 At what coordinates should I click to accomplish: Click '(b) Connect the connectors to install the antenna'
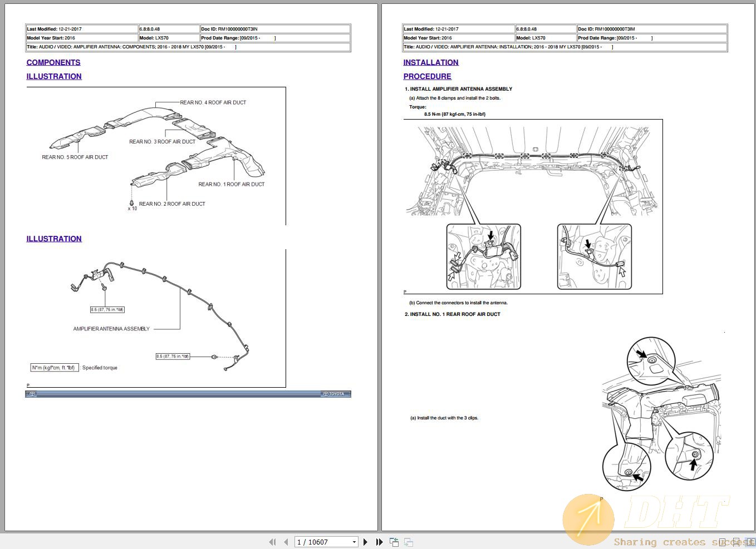(x=458, y=303)
